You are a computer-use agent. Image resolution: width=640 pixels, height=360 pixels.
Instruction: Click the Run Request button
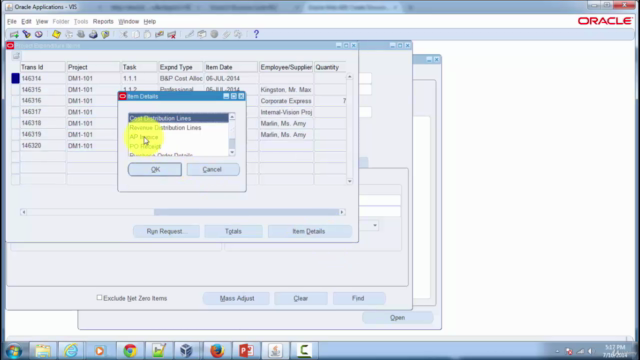click(166, 231)
